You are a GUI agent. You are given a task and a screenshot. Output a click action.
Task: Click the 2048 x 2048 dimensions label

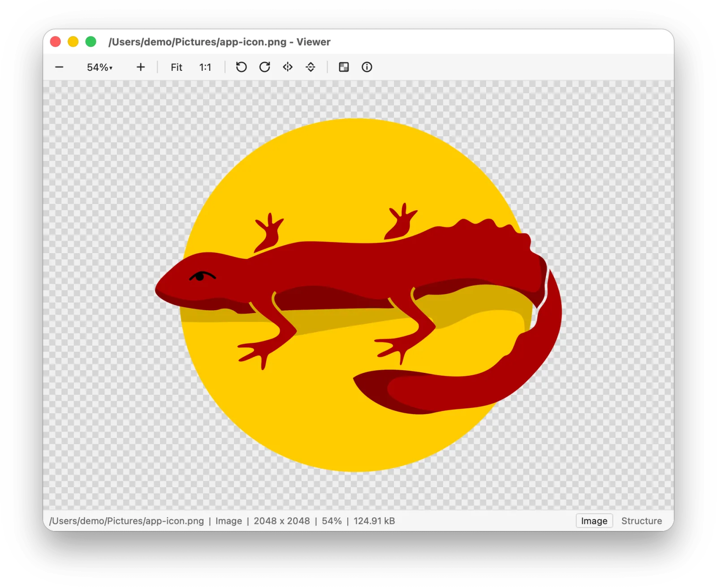tap(282, 521)
